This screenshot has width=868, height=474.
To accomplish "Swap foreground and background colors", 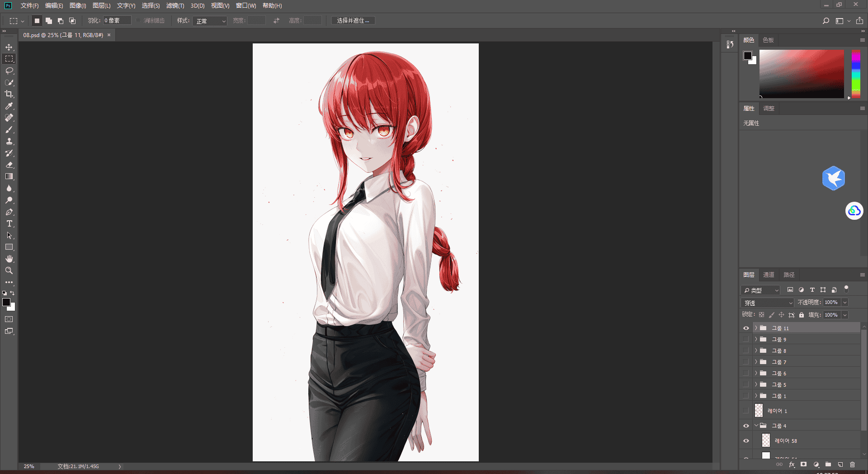I will [x=12, y=293].
